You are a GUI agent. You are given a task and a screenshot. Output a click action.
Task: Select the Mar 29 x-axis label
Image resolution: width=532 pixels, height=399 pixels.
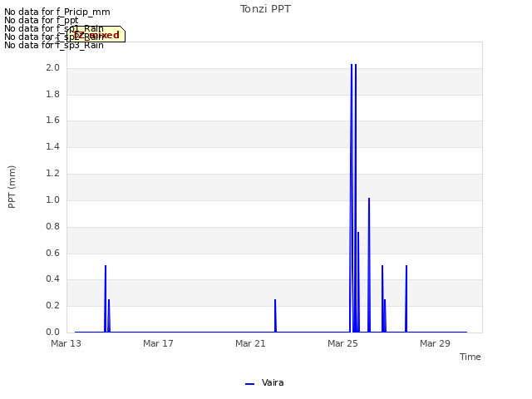click(435, 343)
